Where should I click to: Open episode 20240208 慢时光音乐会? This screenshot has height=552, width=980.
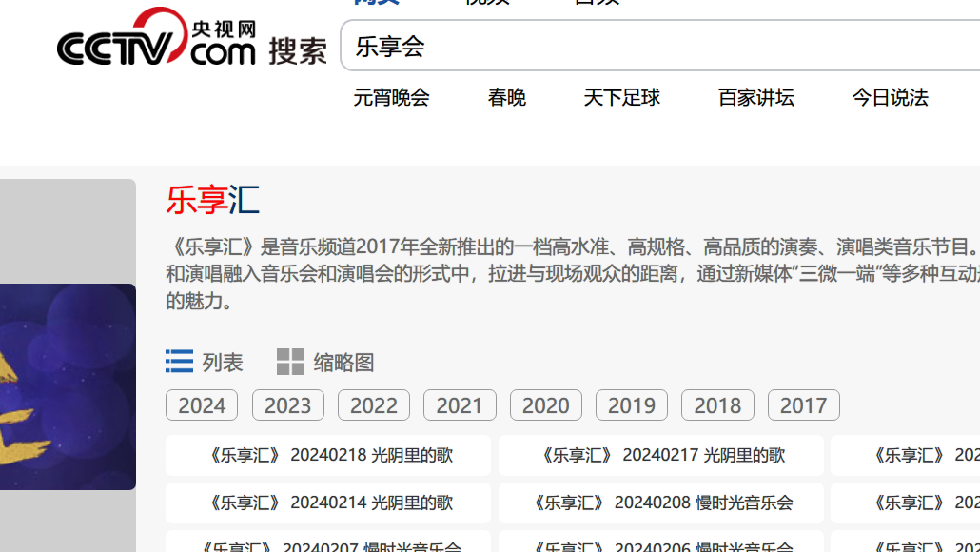point(660,503)
